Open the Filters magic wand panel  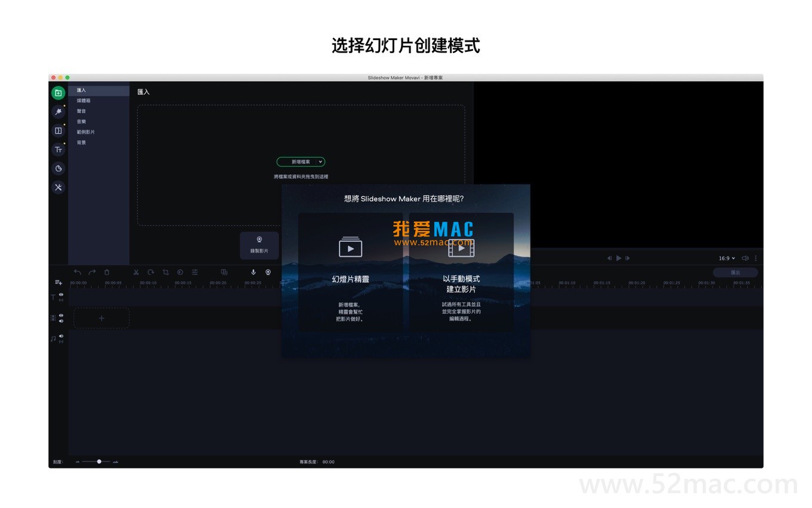coord(58,112)
